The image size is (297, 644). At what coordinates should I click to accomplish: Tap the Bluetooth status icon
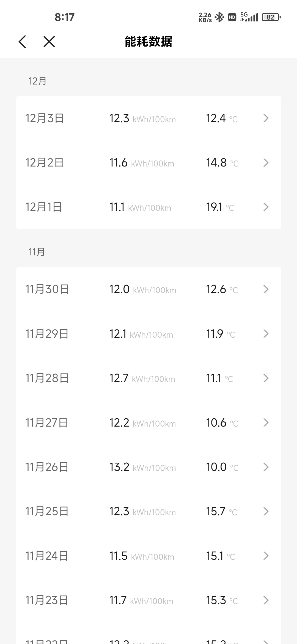[x=219, y=17]
